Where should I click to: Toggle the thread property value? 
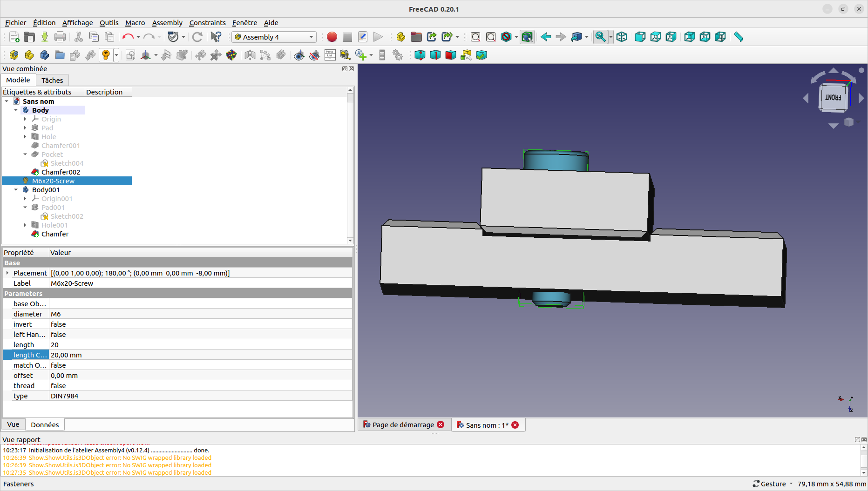[x=200, y=386]
